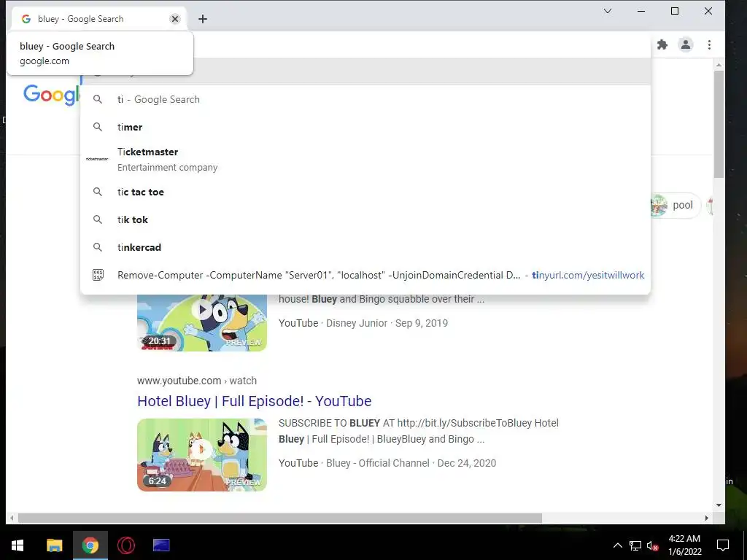Screen dimensions: 747x560
Task: Open File Explorer from the taskbar
Action: click(54, 545)
